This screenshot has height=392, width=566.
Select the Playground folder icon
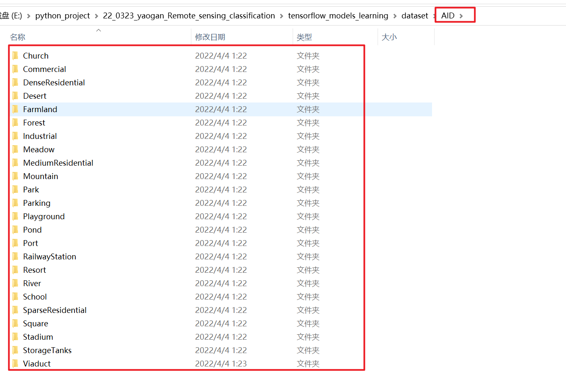[15, 216]
